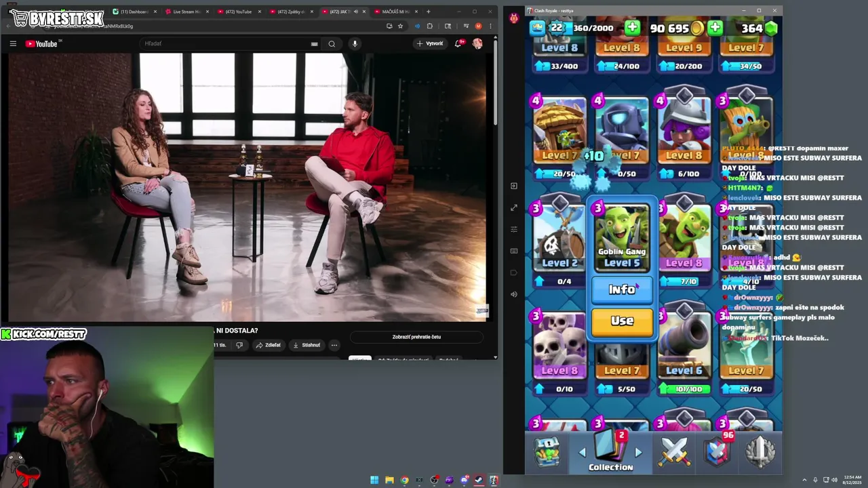Click the green plus next to experience
Viewport: 868px width, 488px height.
pyautogui.click(x=632, y=28)
